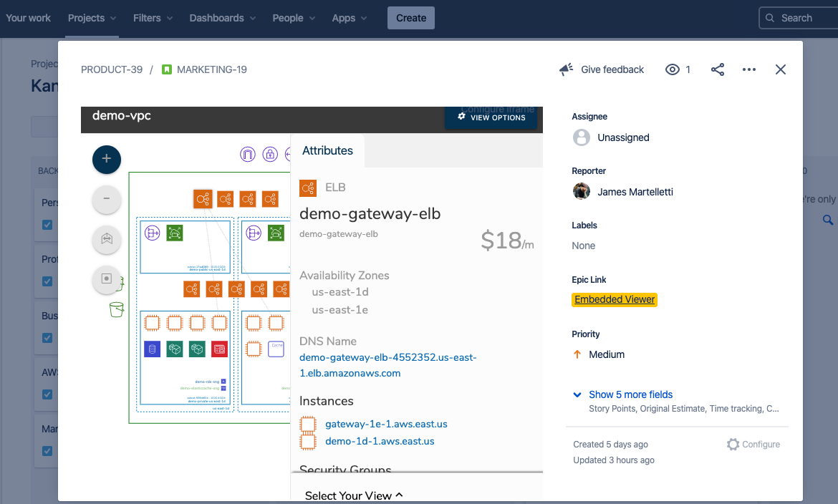Open the Give feedback megaphone icon
838x504 pixels.
(565, 69)
